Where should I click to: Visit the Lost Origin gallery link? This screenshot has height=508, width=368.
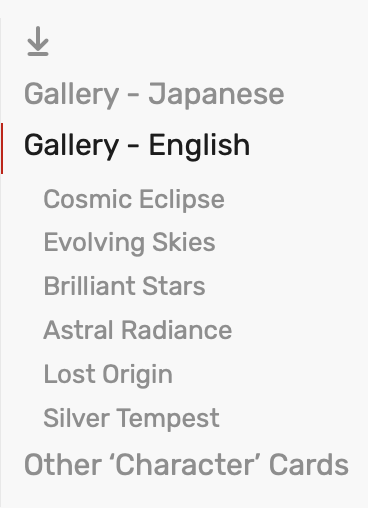click(108, 375)
